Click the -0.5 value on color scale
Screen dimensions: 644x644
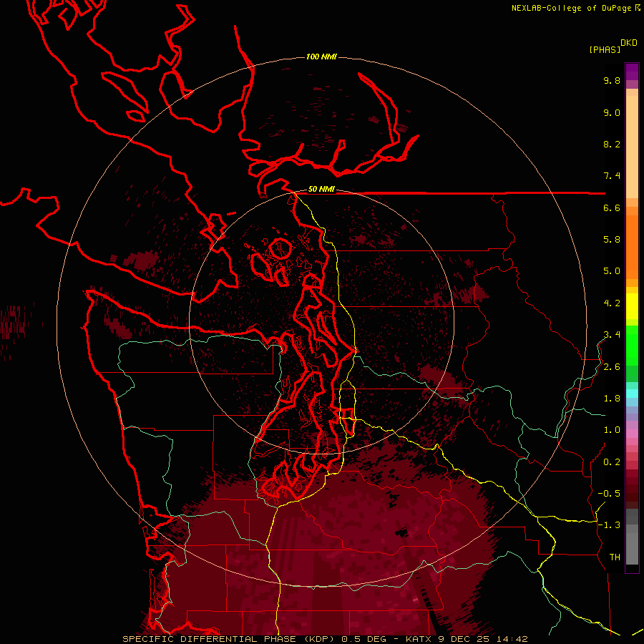[x=609, y=494]
